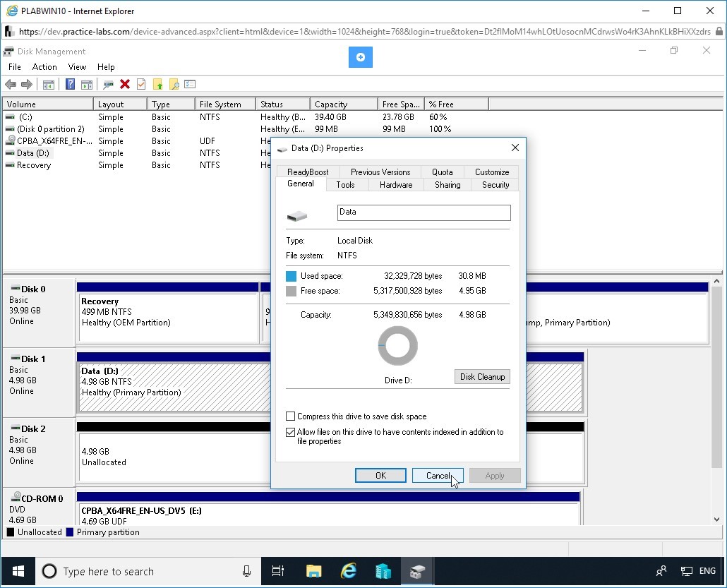Click the Properties checkmark-sheet toolbar icon
Screen dimensions: 727x588
[141, 85]
